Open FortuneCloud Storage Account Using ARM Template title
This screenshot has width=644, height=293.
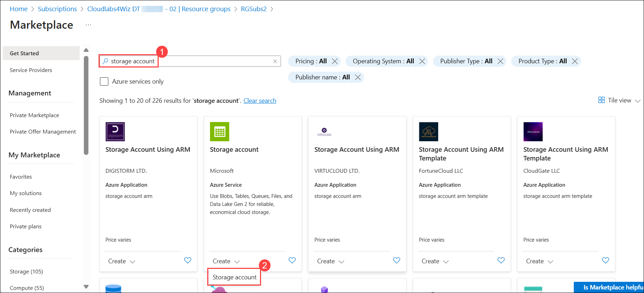click(x=461, y=154)
